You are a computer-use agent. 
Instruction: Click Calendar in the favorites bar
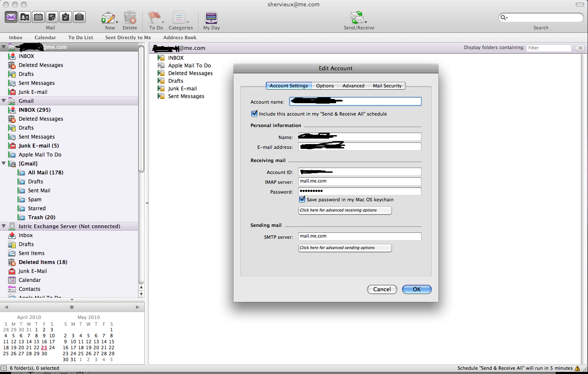click(45, 38)
